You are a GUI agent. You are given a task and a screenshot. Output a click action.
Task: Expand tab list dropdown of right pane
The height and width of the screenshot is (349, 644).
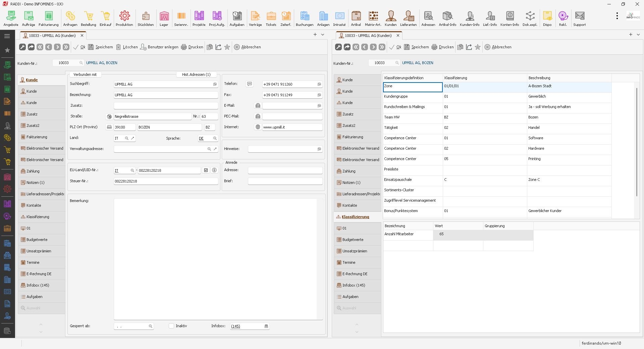(638, 35)
